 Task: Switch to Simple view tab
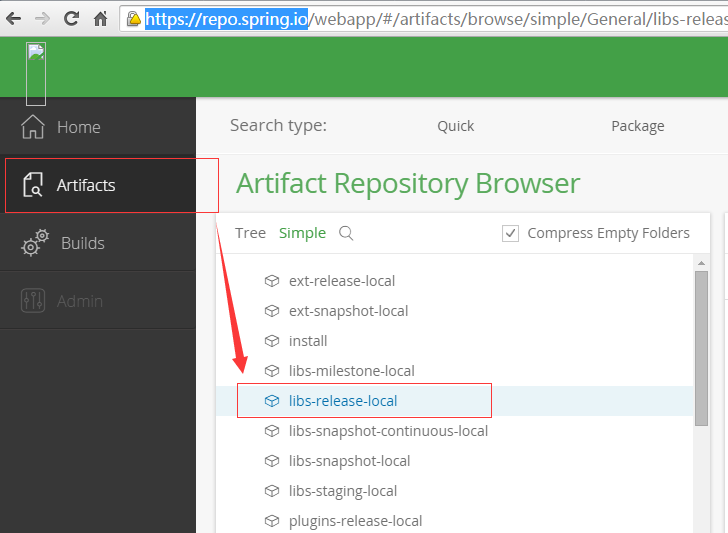[x=302, y=233]
